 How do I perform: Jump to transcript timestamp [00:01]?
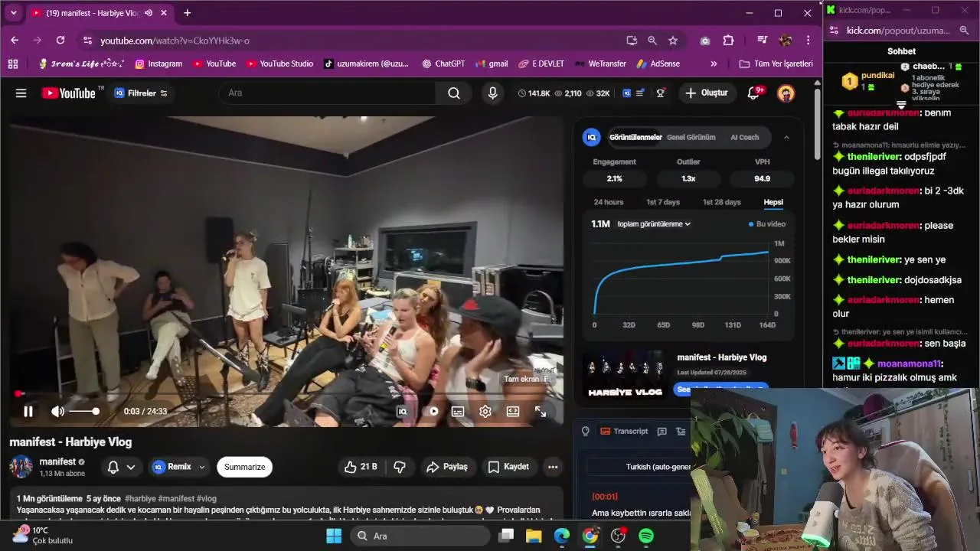[x=605, y=497]
